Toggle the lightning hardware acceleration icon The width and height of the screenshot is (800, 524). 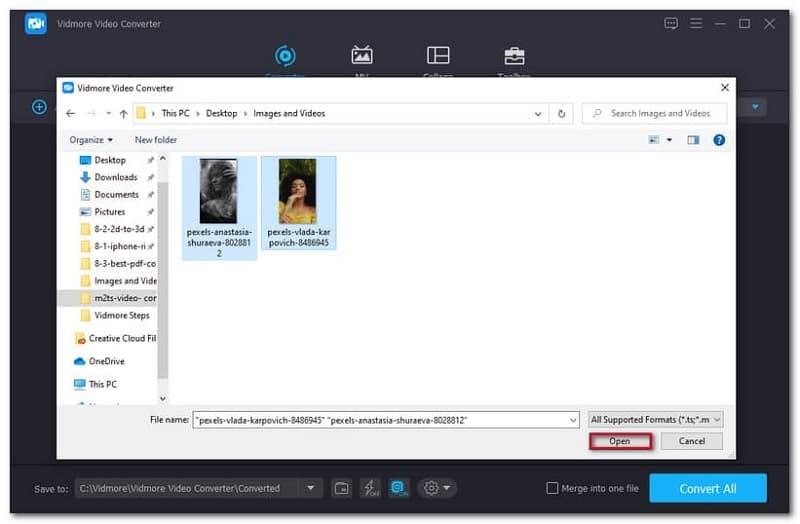pos(370,488)
